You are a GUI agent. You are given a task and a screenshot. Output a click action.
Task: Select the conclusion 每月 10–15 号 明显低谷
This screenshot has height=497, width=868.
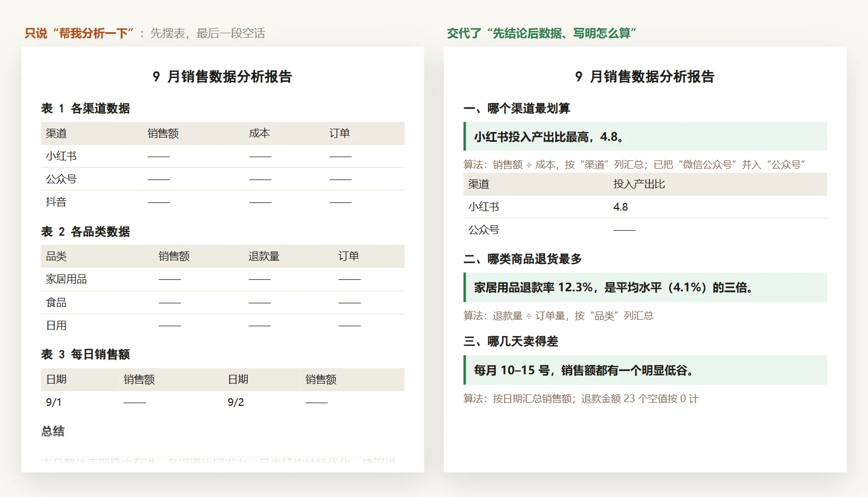pyautogui.click(x=645, y=370)
